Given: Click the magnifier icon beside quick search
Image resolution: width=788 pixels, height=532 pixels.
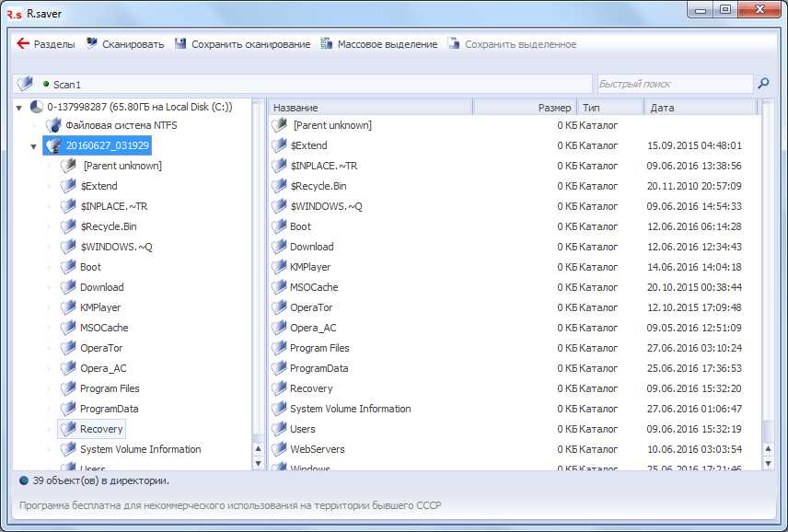Looking at the screenshot, I should pyautogui.click(x=762, y=84).
